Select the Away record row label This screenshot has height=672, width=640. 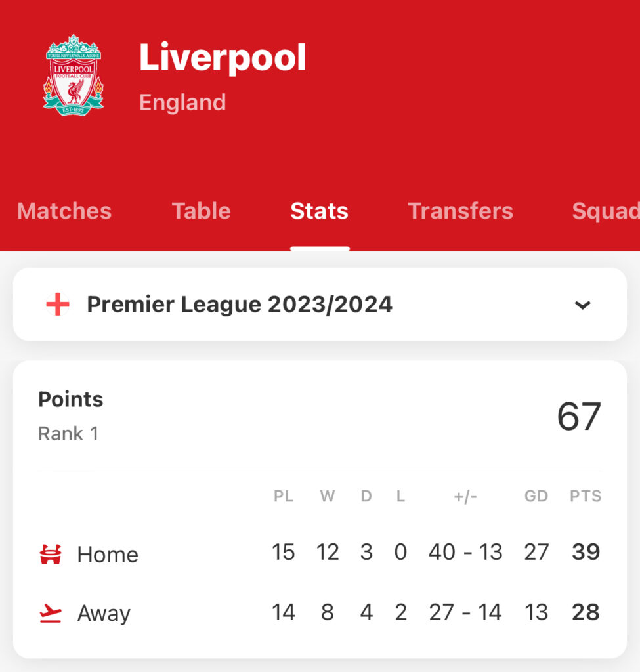click(104, 614)
